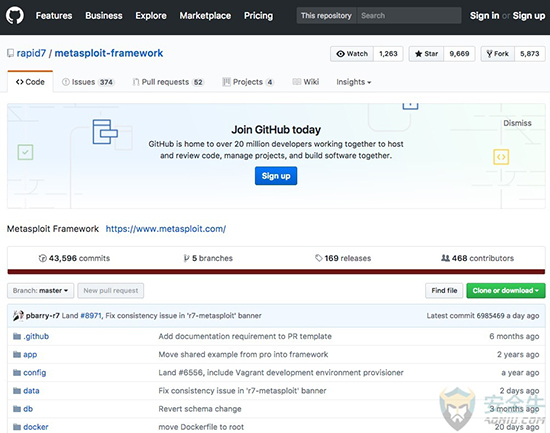Expand the Insights dropdown tab
Image resolution: width=550 pixels, height=433 pixels.
click(x=354, y=82)
